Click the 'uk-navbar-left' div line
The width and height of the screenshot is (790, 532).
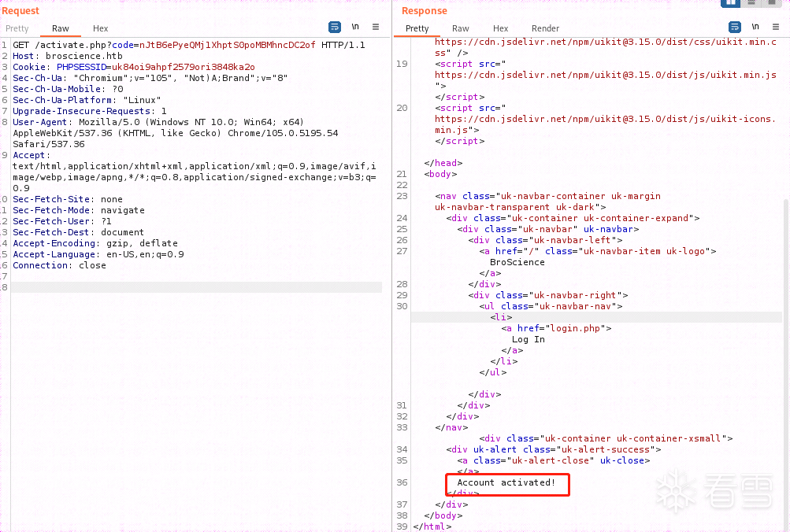(x=546, y=241)
